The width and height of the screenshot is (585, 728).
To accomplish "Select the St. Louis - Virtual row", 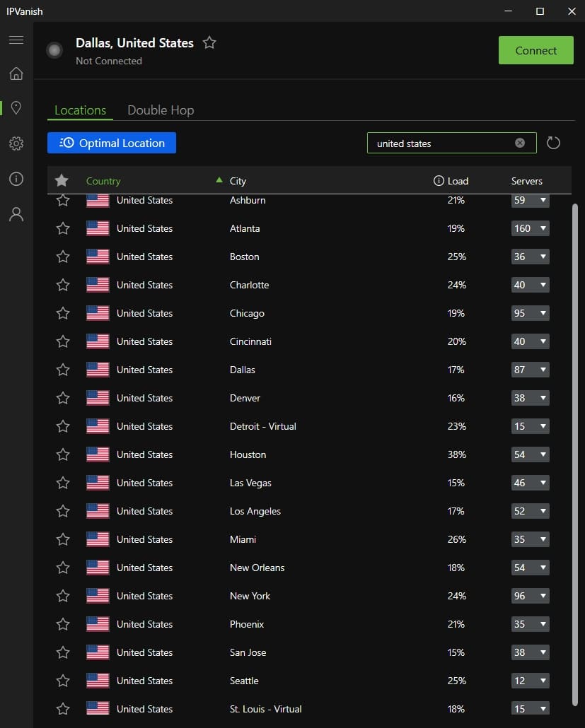I will click(x=309, y=709).
